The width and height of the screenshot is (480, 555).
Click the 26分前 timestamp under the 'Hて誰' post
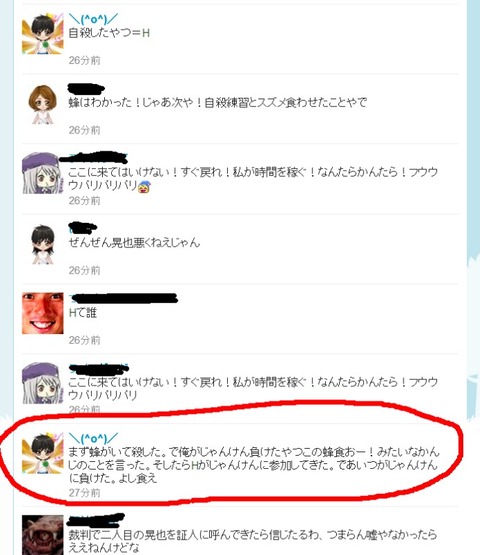(x=85, y=340)
